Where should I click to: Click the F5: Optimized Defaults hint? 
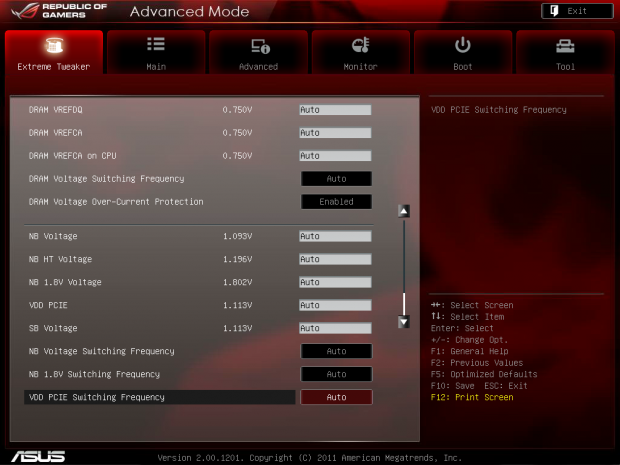[484, 374]
